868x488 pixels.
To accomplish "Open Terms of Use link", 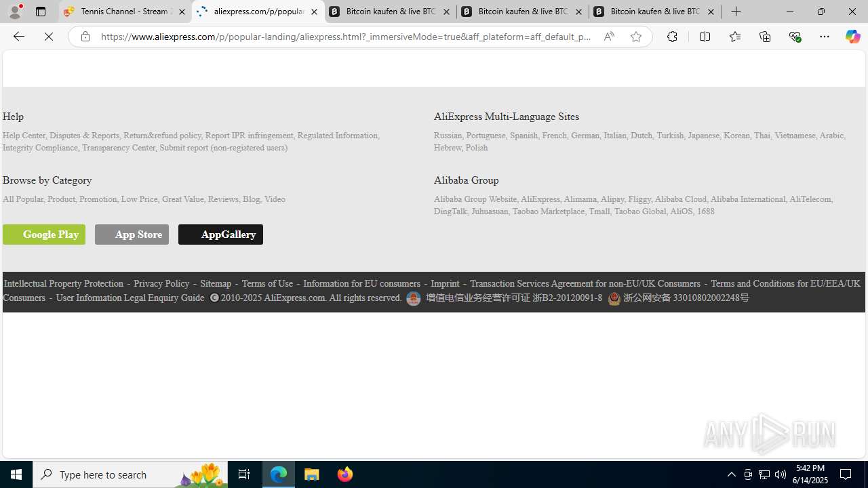I will 267,284.
